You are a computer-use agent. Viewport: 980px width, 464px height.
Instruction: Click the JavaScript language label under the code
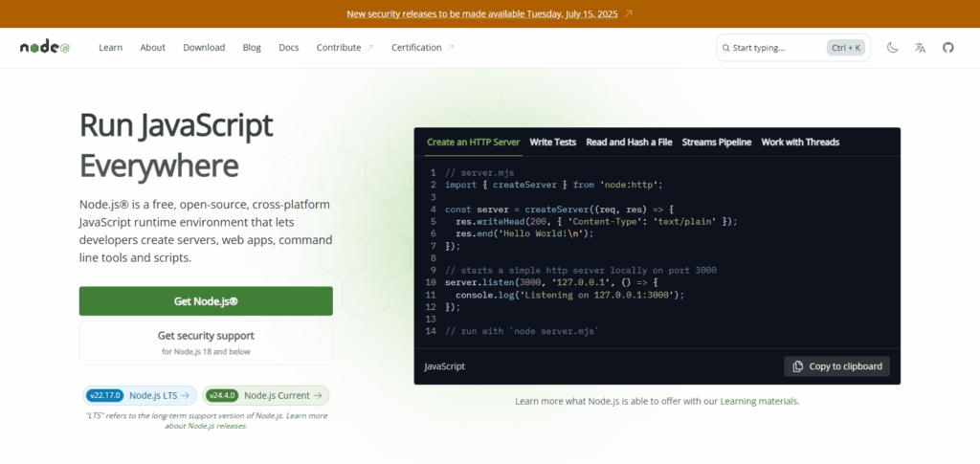coord(444,366)
